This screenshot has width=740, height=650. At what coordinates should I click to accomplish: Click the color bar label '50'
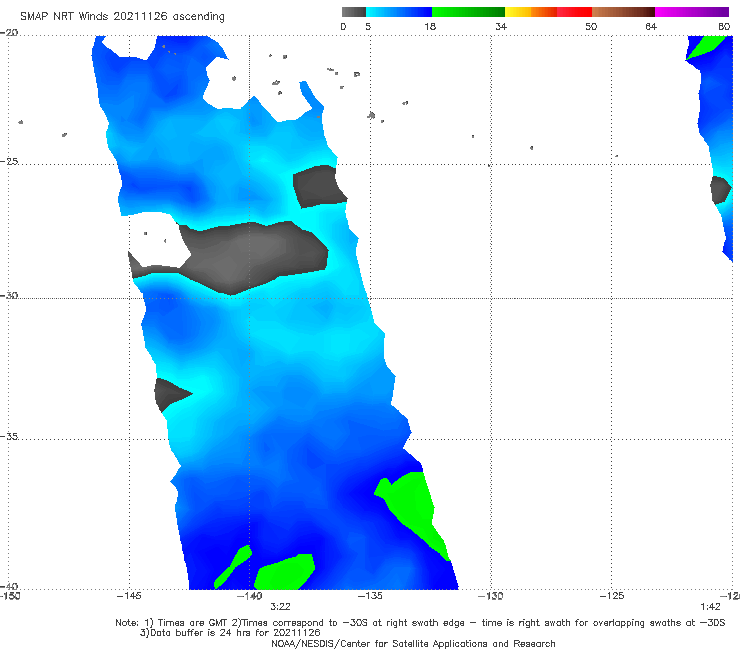(x=591, y=27)
